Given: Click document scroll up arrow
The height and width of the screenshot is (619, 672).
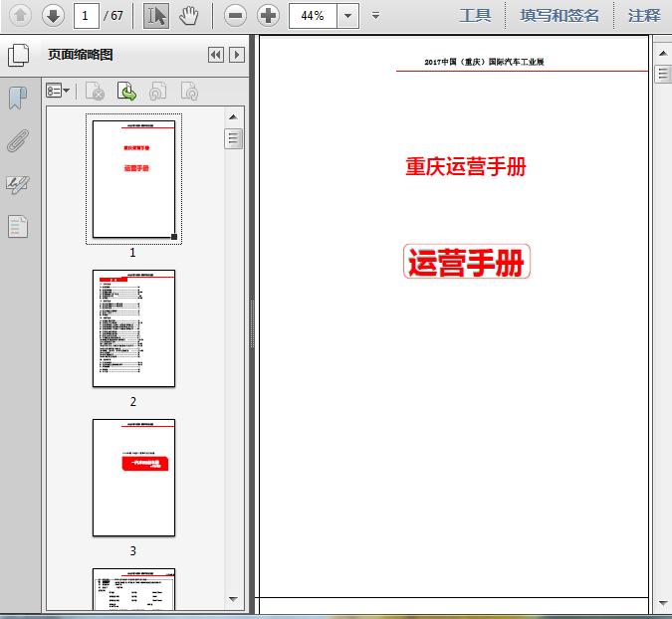Looking at the screenshot, I should (x=663, y=53).
